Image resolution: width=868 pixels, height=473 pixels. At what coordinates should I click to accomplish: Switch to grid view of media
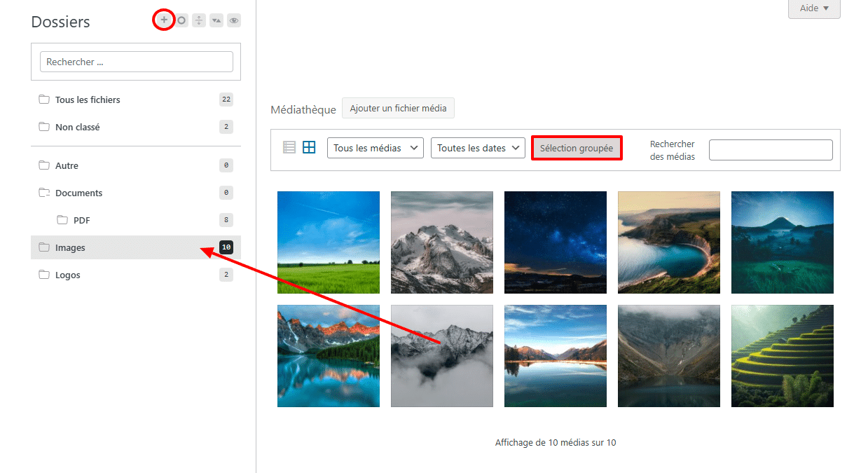click(309, 147)
